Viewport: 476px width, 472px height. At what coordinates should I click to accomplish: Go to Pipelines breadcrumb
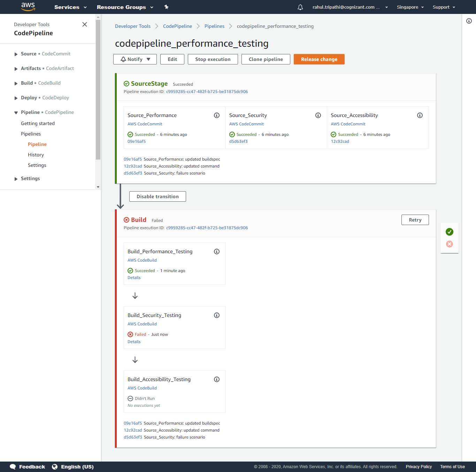pyautogui.click(x=214, y=26)
